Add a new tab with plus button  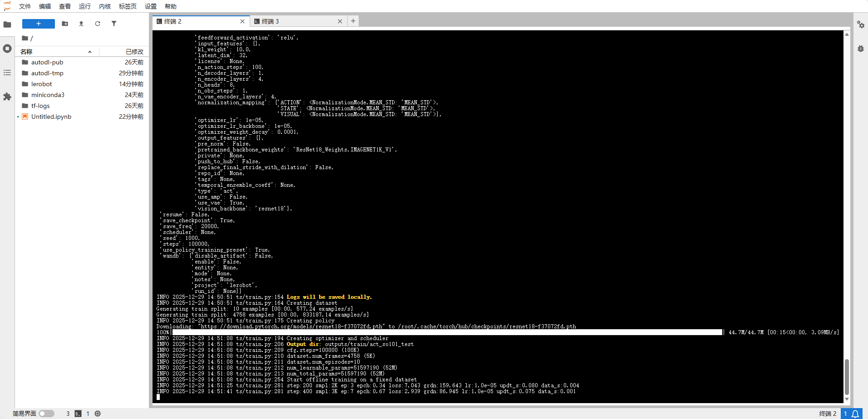click(x=353, y=21)
